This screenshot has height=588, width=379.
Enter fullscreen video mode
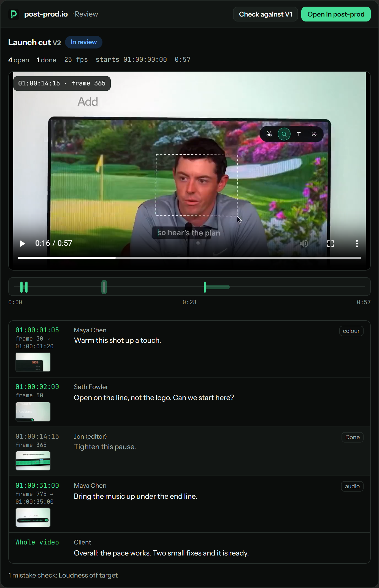331,243
